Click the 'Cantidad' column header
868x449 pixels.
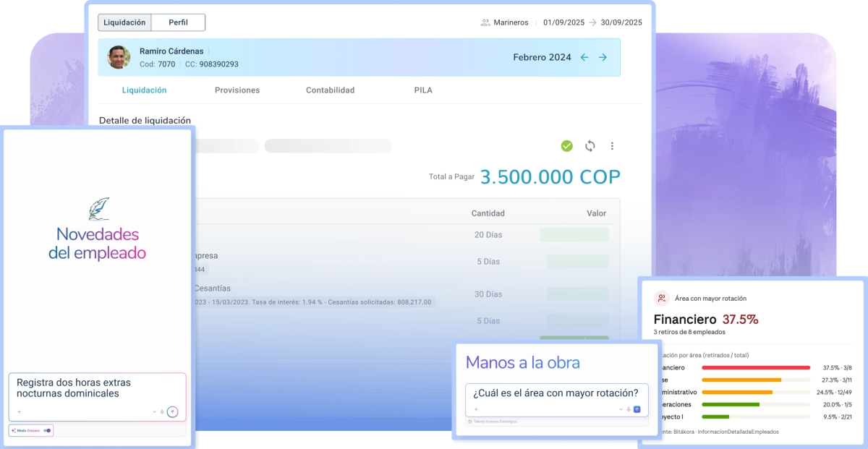(488, 213)
